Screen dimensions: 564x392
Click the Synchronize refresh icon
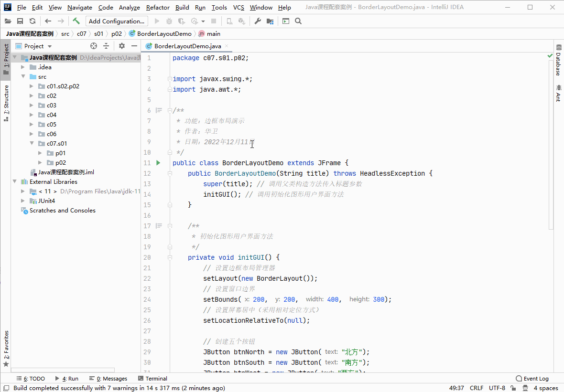[x=33, y=21]
